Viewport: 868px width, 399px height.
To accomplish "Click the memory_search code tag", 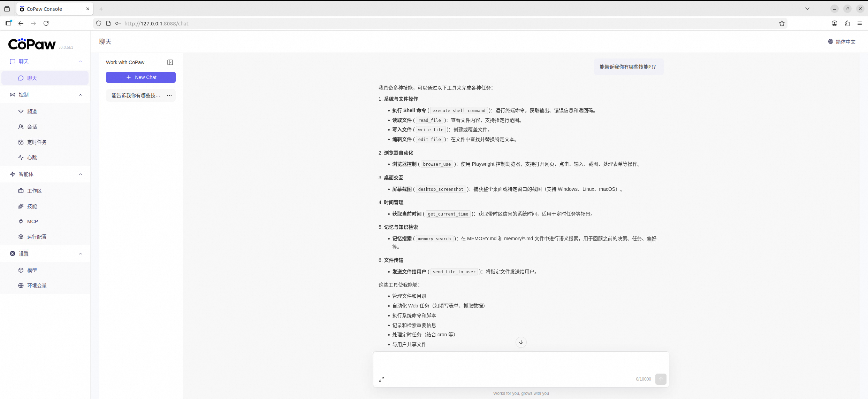I will coord(434,238).
